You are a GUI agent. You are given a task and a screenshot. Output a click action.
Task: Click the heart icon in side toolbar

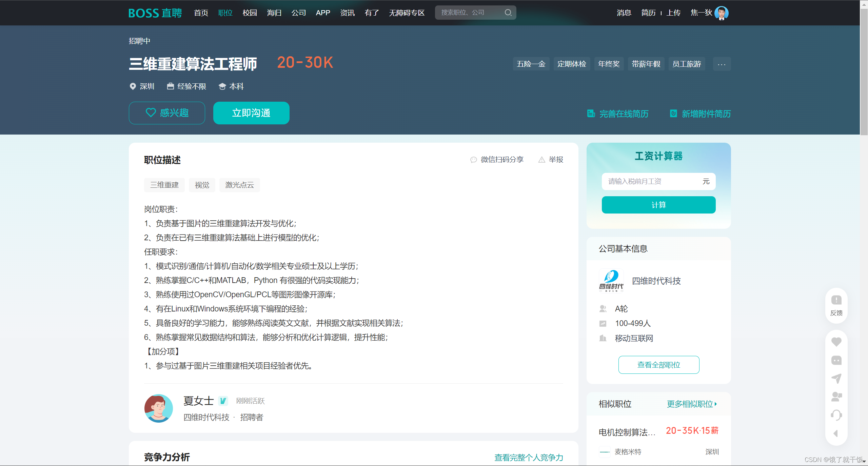[x=836, y=342]
